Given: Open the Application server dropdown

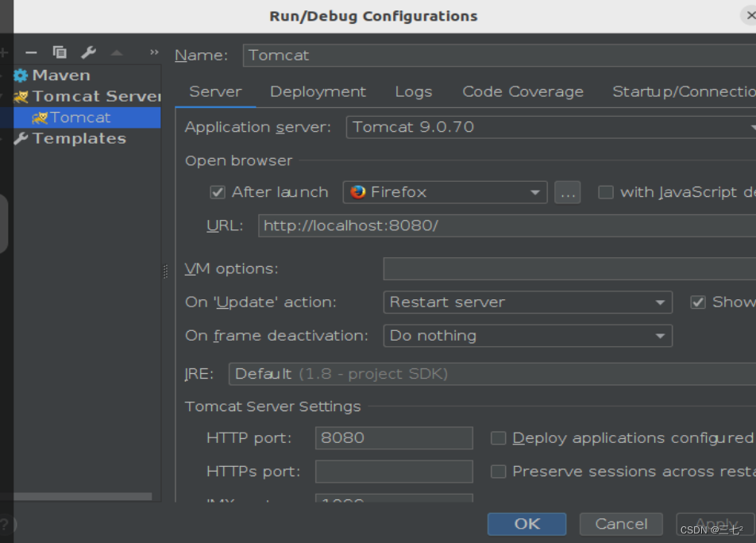Looking at the screenshot, I should pos(551,127).
